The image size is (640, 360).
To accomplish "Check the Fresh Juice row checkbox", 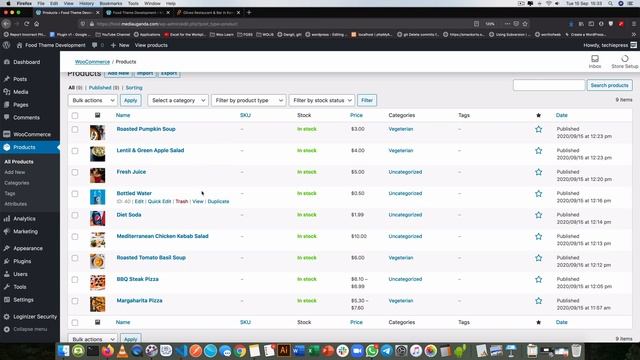I will point(75,172).
